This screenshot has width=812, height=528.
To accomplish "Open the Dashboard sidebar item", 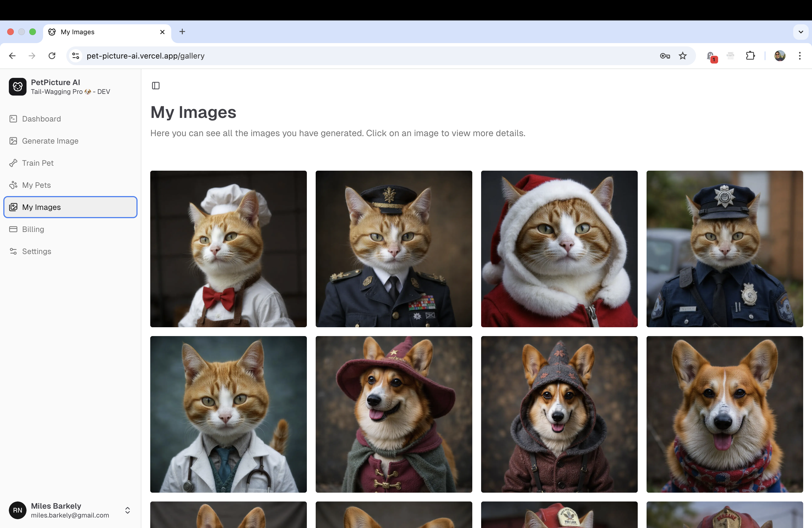I will pyautogui.click(x=41, y=119).
